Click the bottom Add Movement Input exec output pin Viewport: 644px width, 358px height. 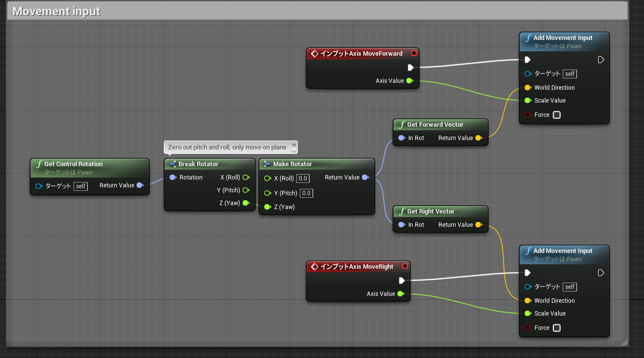pyautogui.click(x=601, y=273)
